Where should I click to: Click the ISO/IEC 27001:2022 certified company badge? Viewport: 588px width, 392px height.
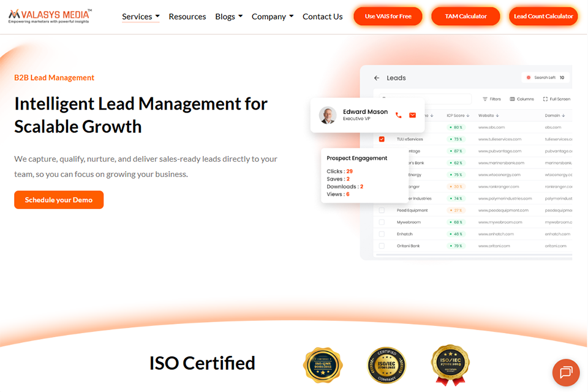coord(386,365)
